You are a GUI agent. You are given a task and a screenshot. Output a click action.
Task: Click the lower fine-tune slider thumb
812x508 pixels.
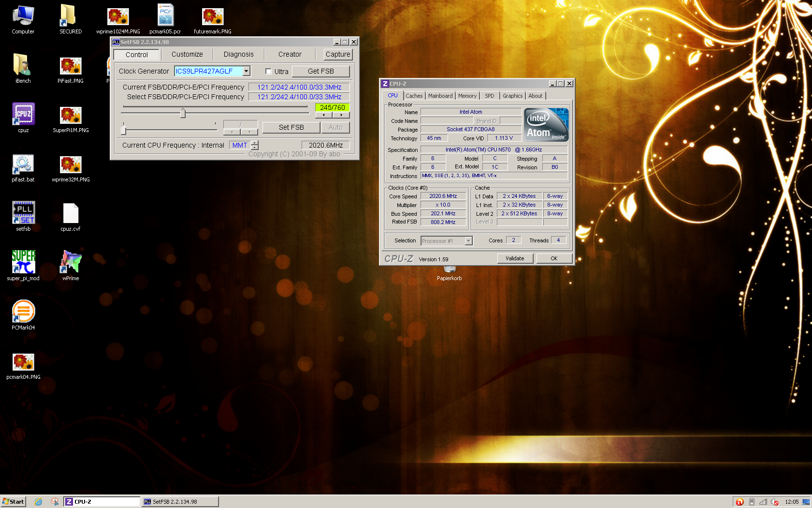click(x=123, y=130)
